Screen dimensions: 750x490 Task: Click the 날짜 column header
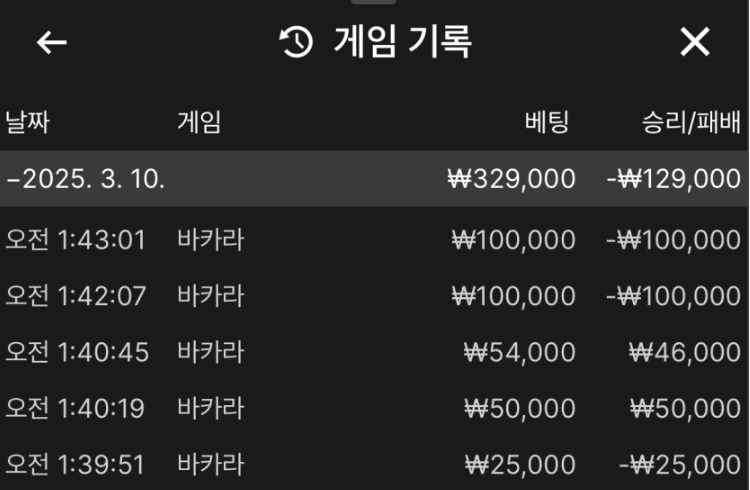click(27, 123)
